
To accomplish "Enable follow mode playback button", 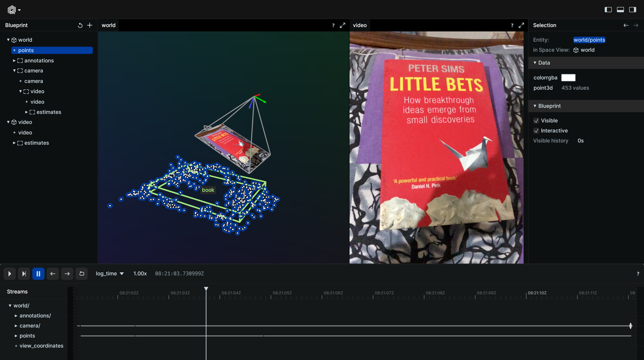I will tap(24, 274).
